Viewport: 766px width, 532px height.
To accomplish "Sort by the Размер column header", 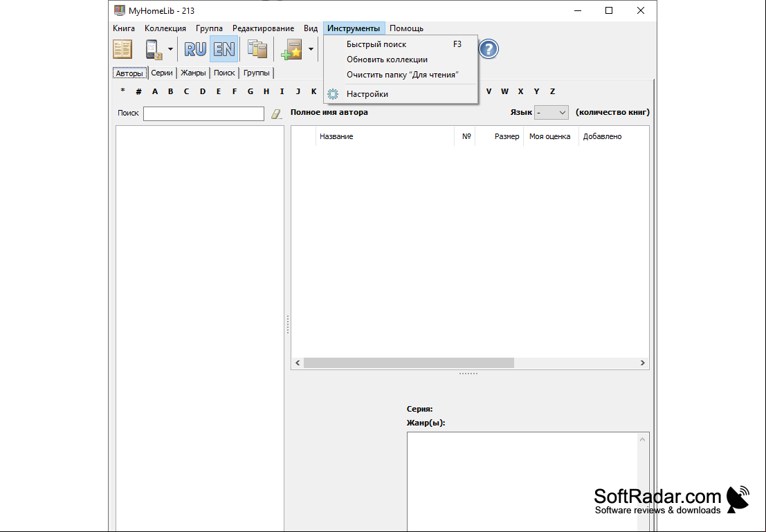I will click(500, 136).
